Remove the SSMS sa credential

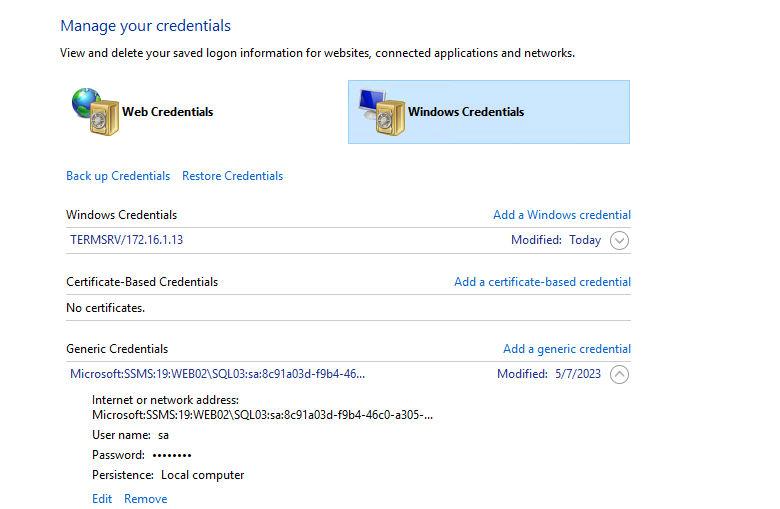point(145,499)
